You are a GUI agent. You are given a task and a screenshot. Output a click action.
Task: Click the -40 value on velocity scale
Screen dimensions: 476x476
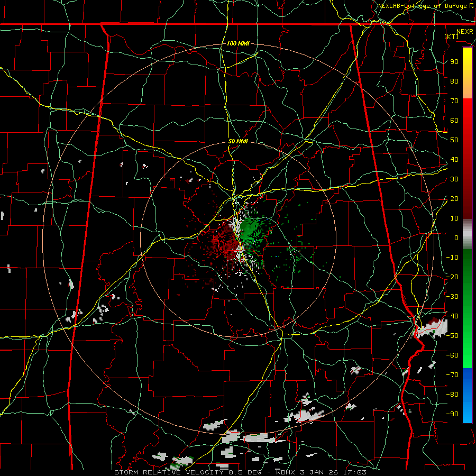coord(452,316)
